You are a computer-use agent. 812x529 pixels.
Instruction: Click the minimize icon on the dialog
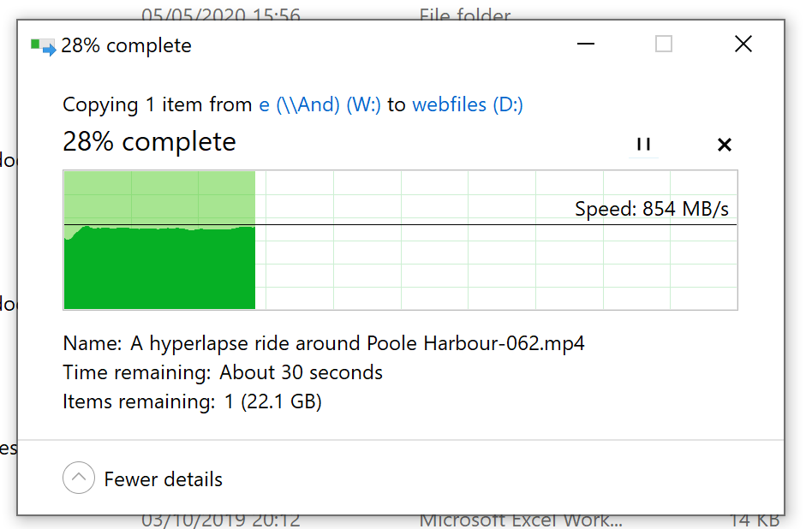pyautogui.click(x=587, y=44)
